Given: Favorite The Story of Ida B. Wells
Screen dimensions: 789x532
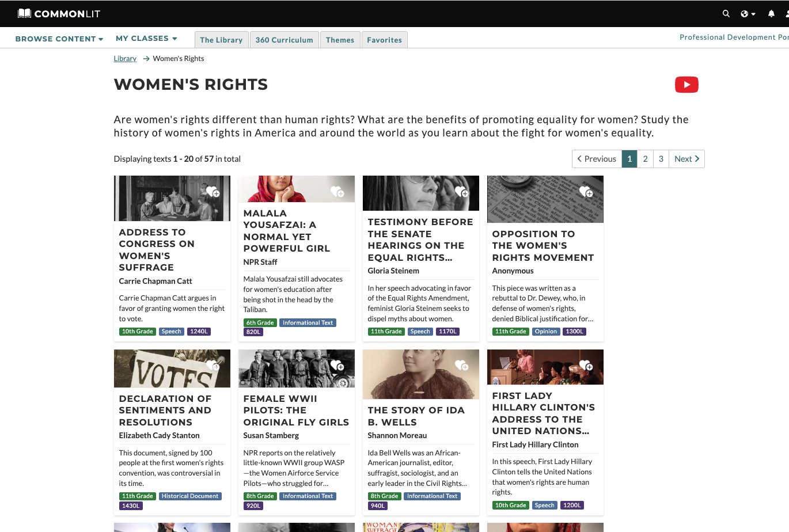Looking at the screenshot, I should click(x=462, y=365).
